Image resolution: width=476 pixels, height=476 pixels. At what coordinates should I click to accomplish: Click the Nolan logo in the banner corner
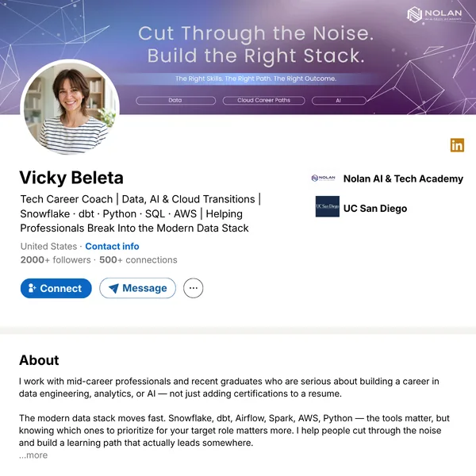pos(435,14)
